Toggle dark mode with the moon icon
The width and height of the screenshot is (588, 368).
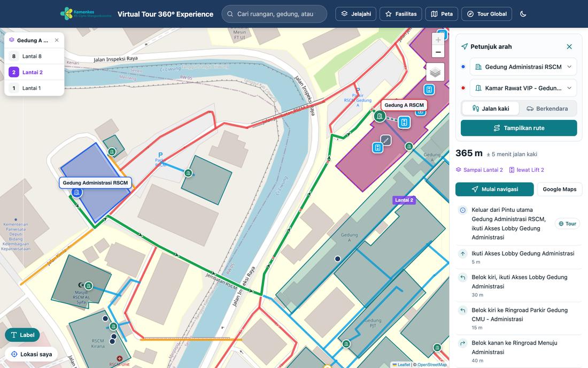point(523,14)
